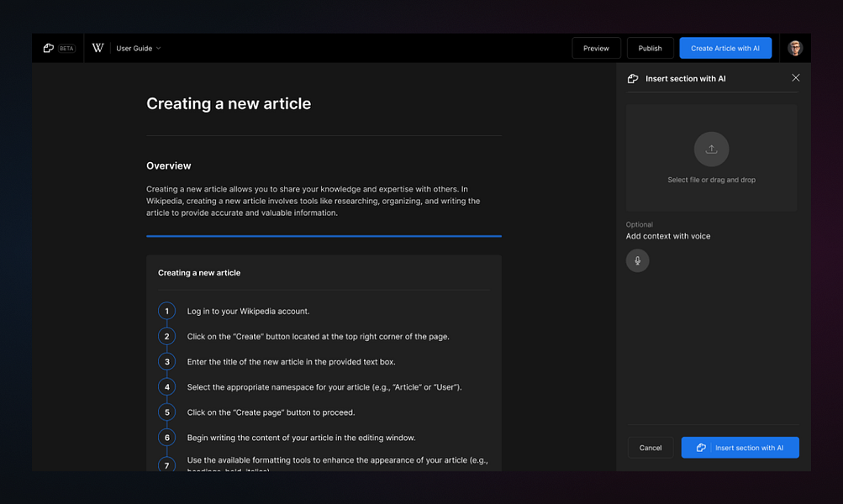Click 'Enter the title of the new article' step
Image resolution: width=843 pixels, height=504 pixels.
pos(292,361)
